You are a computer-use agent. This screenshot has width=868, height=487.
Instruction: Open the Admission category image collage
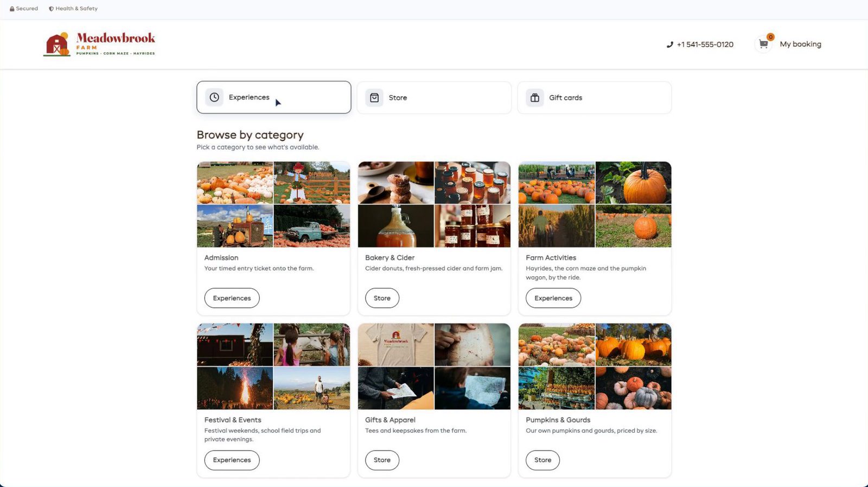click(x=273, y=204)
